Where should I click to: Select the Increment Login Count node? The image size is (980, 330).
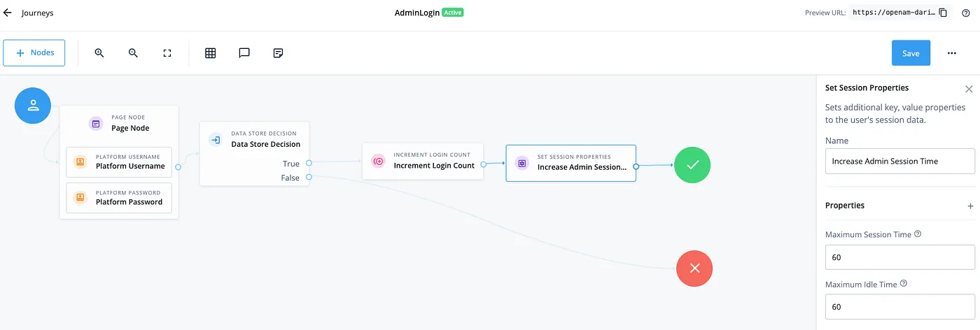click(x=423, y=162)
